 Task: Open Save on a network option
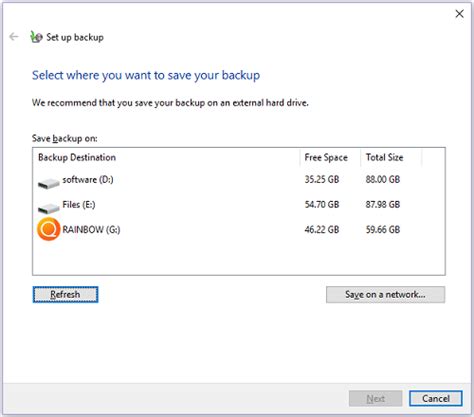coord(385,295)
